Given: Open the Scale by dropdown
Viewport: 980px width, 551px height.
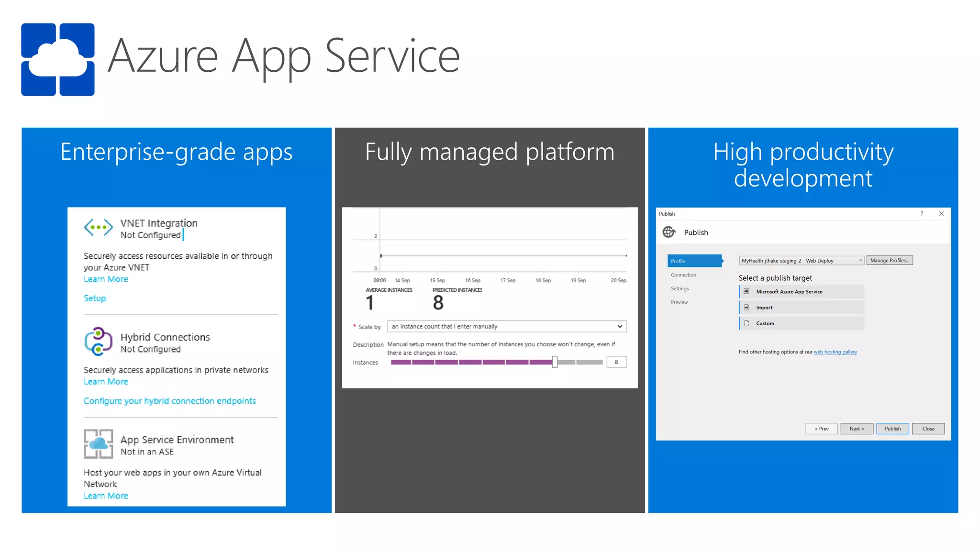Looking at the screenshot, I should coord(507,327).
